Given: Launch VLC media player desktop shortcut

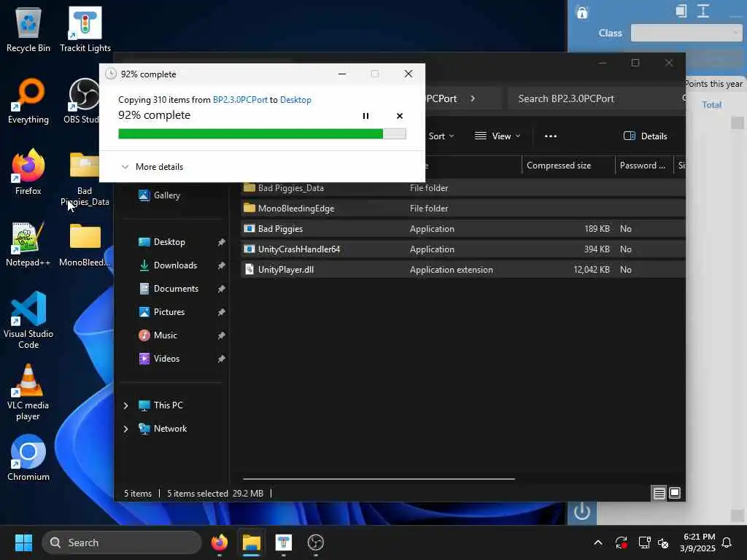Looking at the screenshot, I should (x=28, y=392).
